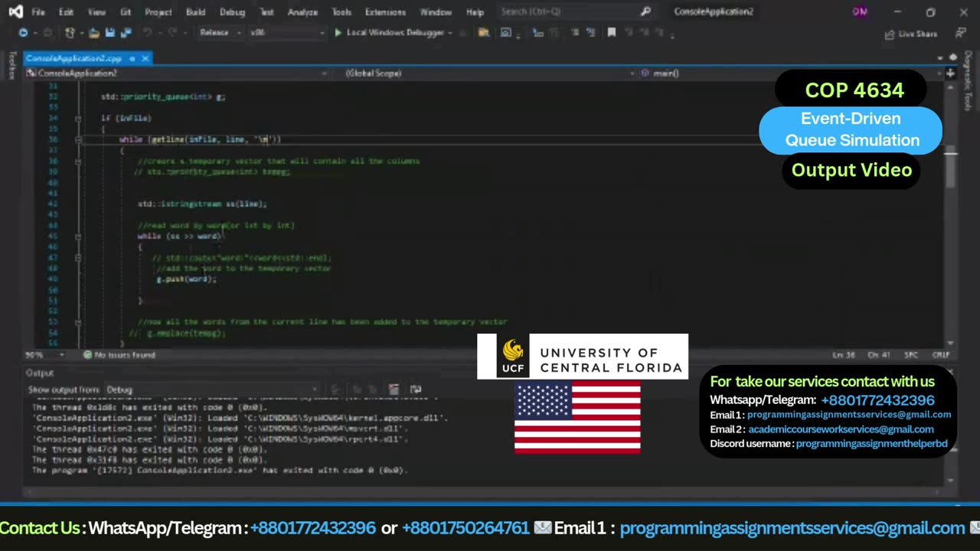Image resolution: width=980 pixels, height=551 pixels.
Task: Click the Live Share button
Action: tap(910, 34)
